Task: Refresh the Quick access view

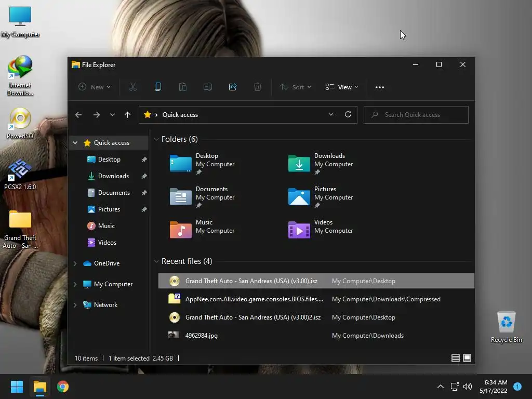Action: pyautogui.click(x=348, y=114)
